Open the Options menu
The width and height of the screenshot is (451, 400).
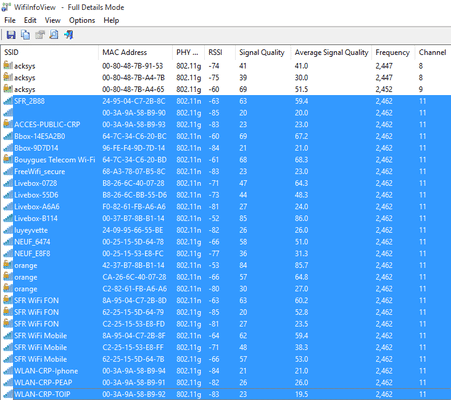pos(82,20)
